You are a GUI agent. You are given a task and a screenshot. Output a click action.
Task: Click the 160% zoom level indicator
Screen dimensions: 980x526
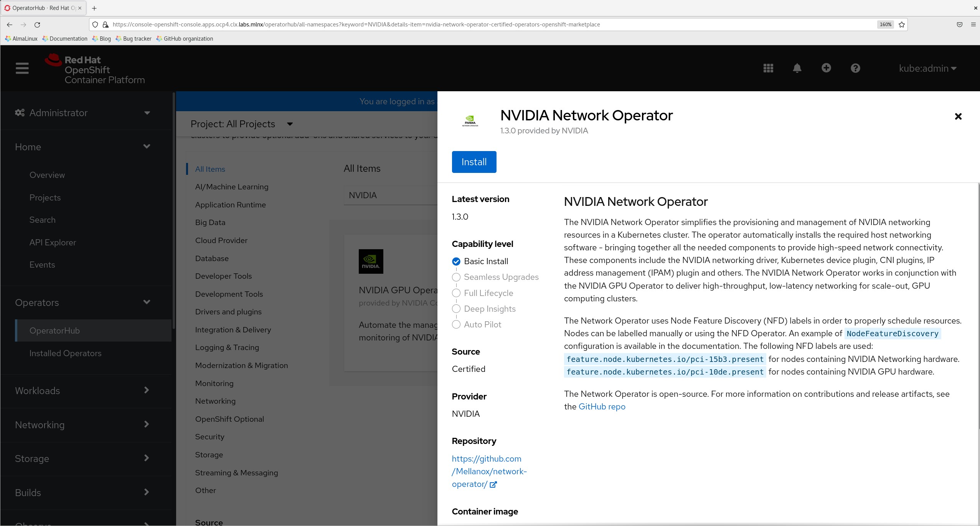(x=886, y=25)
